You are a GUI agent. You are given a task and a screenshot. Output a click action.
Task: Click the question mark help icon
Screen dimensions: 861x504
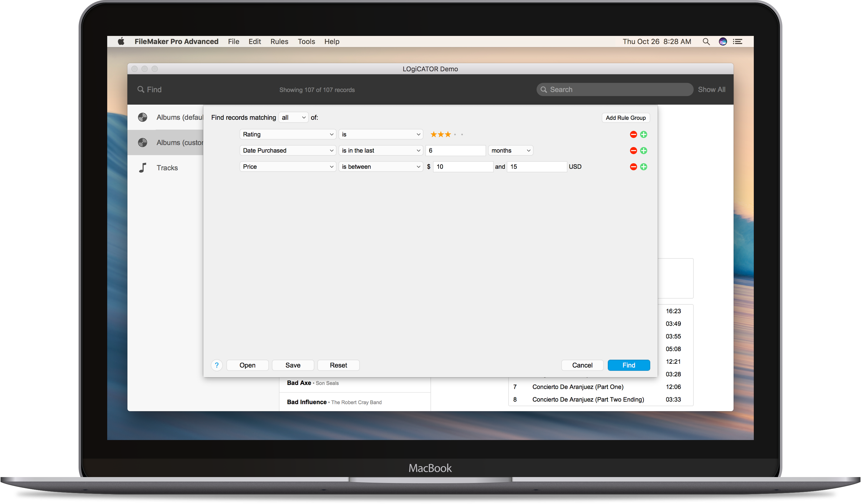pyautogui.click(x=217, y=365)
